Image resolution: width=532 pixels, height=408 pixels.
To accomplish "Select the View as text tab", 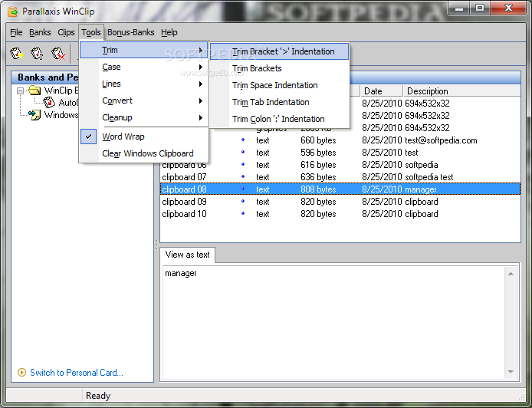I will [x=187, y=255].
